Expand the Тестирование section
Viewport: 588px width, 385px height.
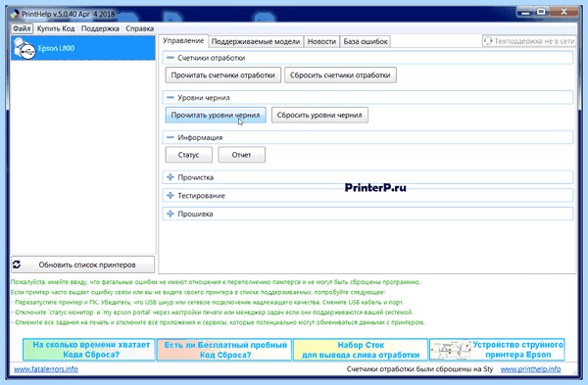tap(171, 195)
